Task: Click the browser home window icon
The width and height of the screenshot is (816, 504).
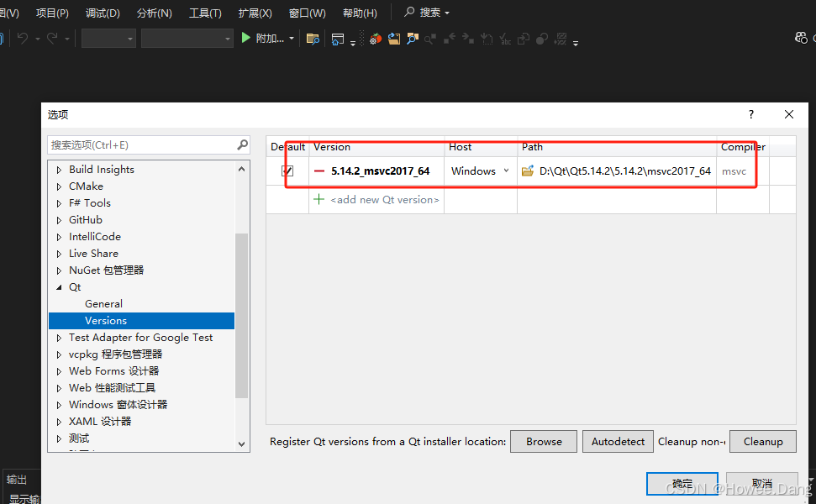Action: click(x=338, y=39)
